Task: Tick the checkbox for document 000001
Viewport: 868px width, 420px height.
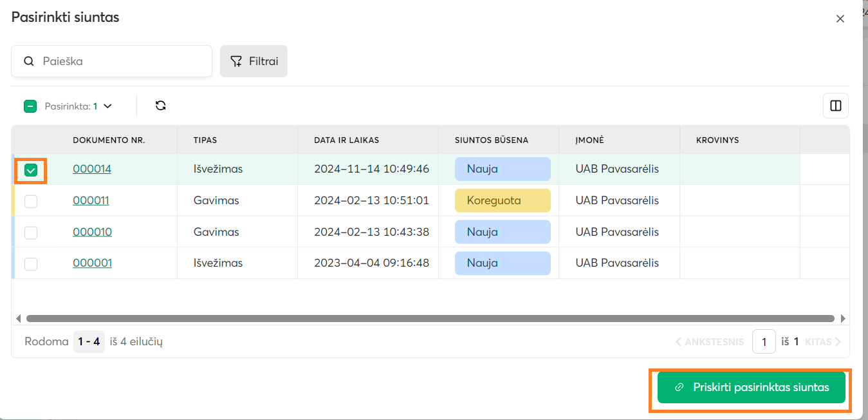Action: pyautogui.click(x=30, y=263)
